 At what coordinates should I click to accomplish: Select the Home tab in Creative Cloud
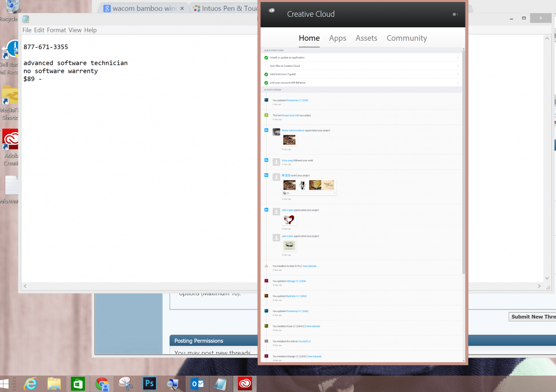309,38
